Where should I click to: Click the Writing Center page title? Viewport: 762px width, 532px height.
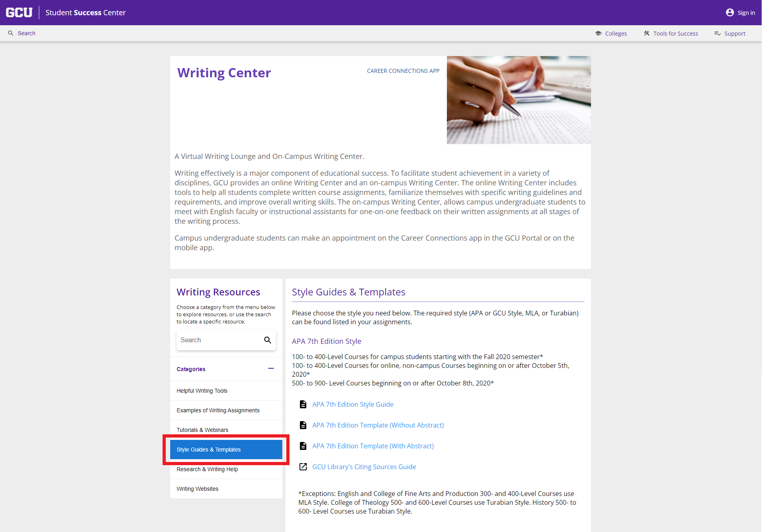pos(224,73)
